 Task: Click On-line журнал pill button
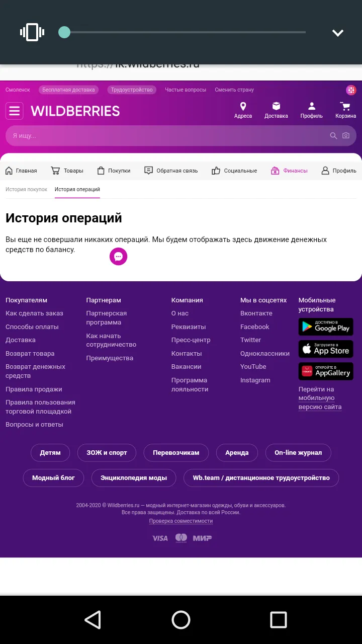tap(298, 452)
